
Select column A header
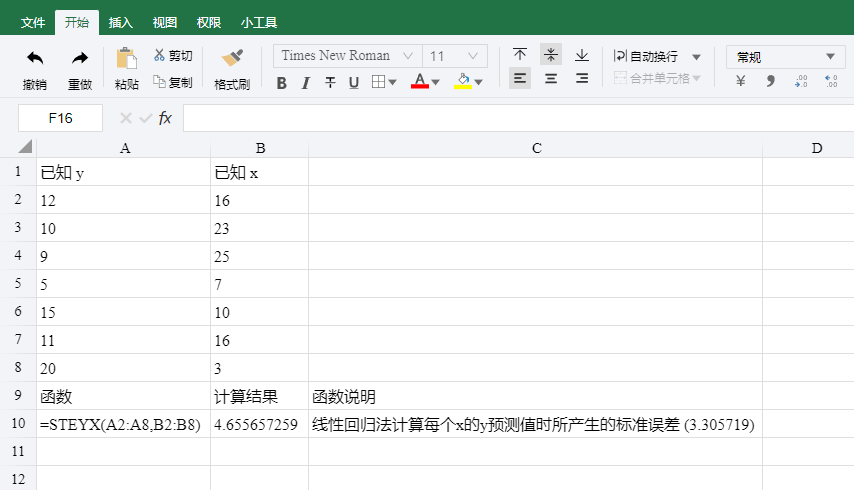124,148
